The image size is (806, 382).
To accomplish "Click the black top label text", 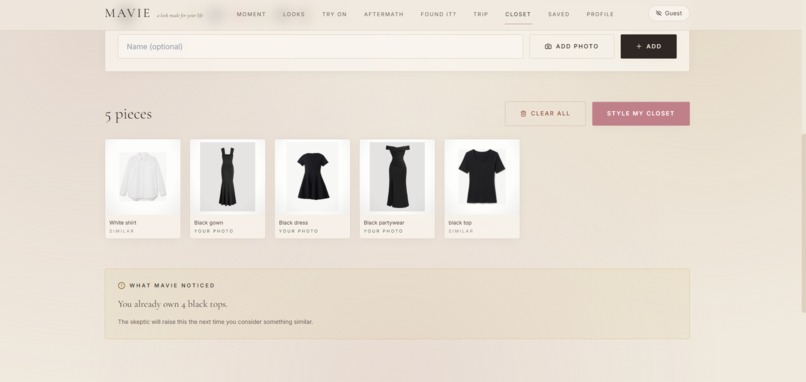I will [x=460, y=223].
